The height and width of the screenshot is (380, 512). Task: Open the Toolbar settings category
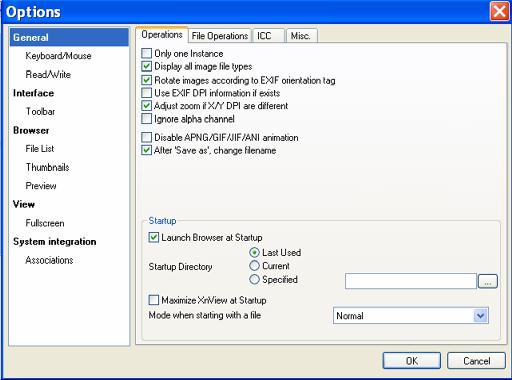point(40,111)
